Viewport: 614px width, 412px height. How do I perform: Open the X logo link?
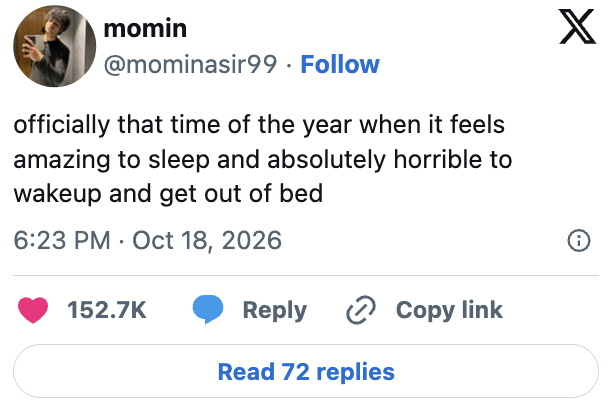[x=577, y=27]
